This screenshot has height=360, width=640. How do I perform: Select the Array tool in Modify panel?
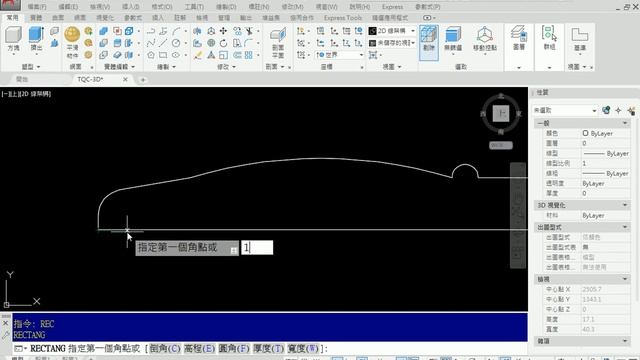pos(249,55)
